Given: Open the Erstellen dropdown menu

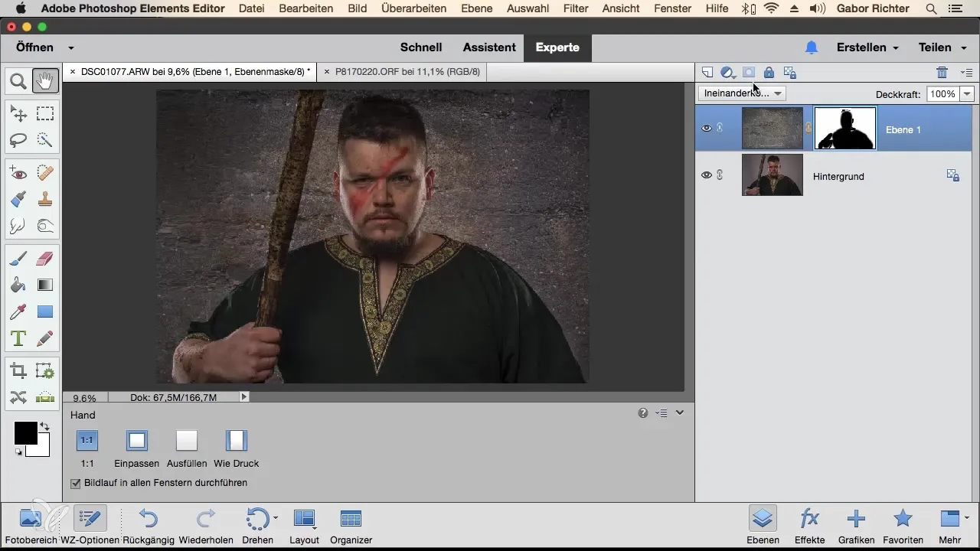Looking at the screenshot, I should [867, 47].
